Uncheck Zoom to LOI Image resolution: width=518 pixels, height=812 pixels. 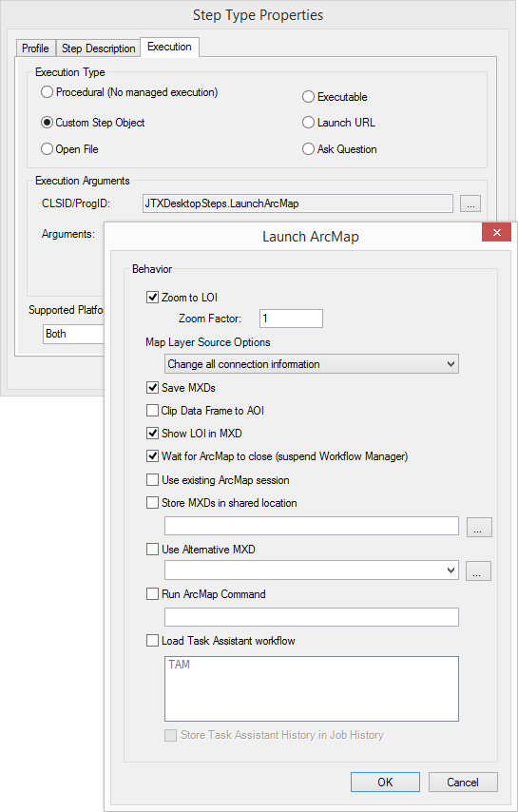(x=152, y=298)
